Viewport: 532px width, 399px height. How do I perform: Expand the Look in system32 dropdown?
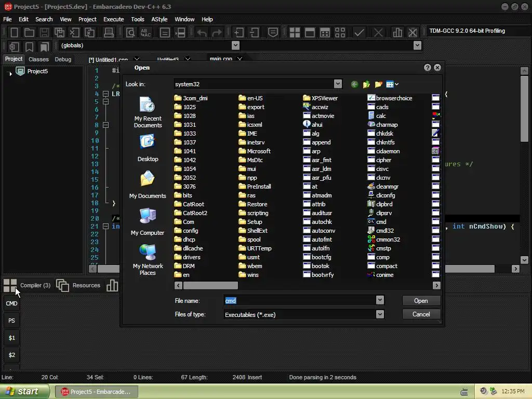(x=338, y=84)
